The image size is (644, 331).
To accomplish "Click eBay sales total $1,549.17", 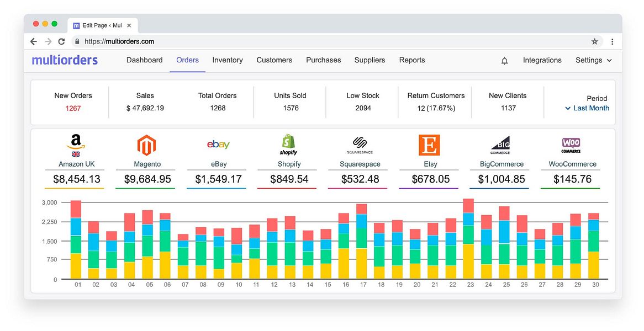I will coord(219,179).
